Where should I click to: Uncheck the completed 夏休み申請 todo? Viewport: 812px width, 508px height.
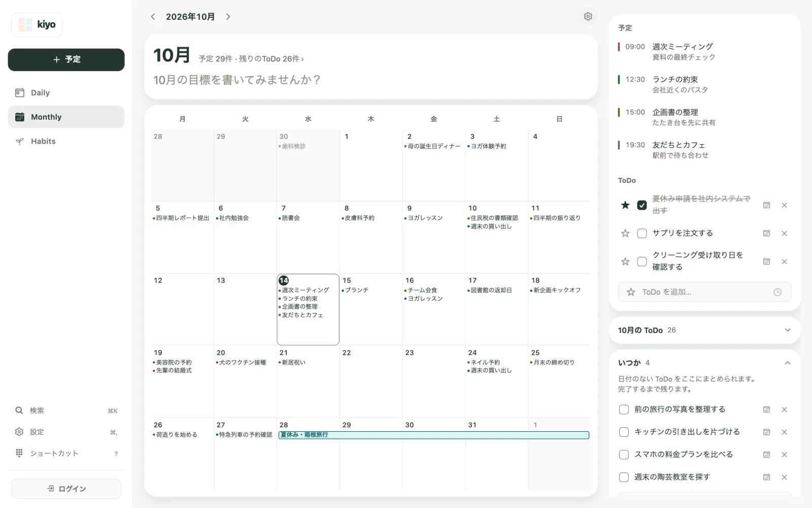(x=642, y=205)
